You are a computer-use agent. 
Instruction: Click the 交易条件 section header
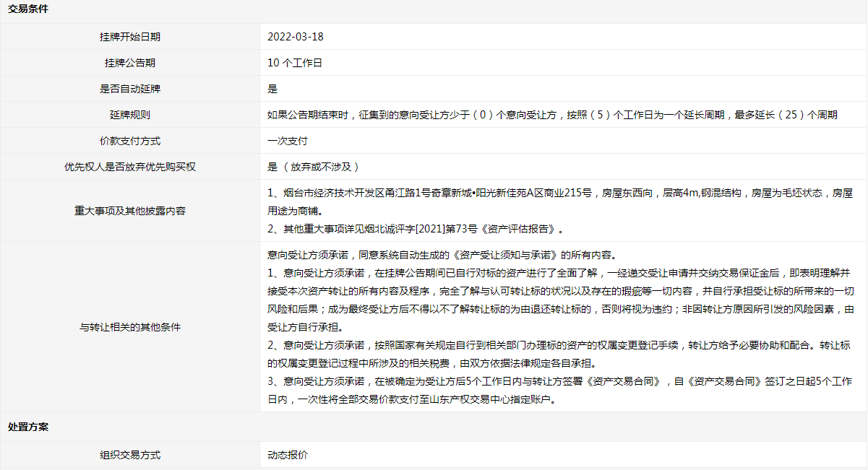(x=28, y=11)
